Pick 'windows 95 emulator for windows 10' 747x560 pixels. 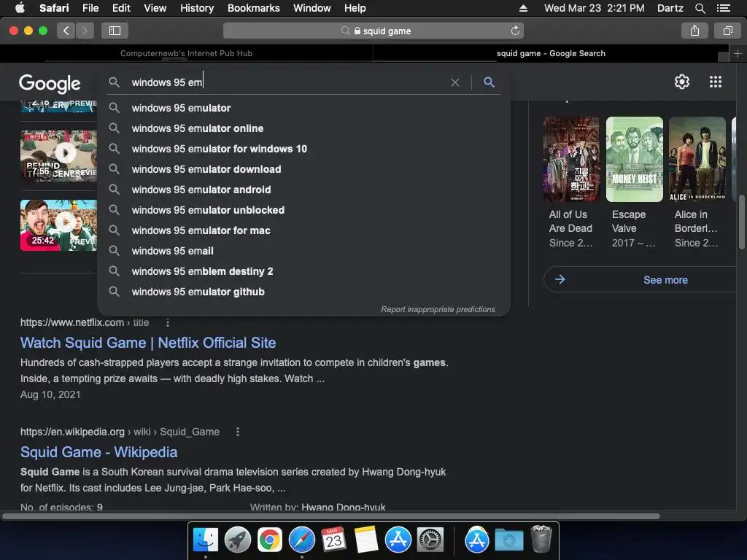(x=304, y=149)
